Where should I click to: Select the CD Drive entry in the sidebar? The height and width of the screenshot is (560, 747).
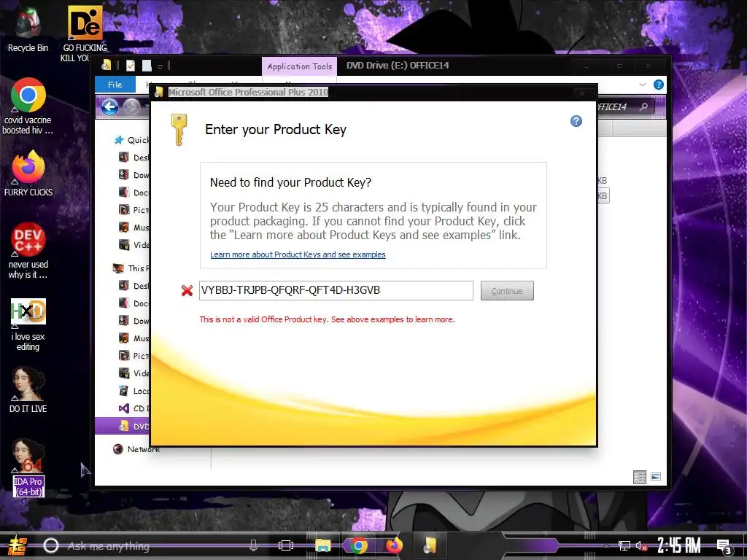pyautogui.click(x=134, y=408)
